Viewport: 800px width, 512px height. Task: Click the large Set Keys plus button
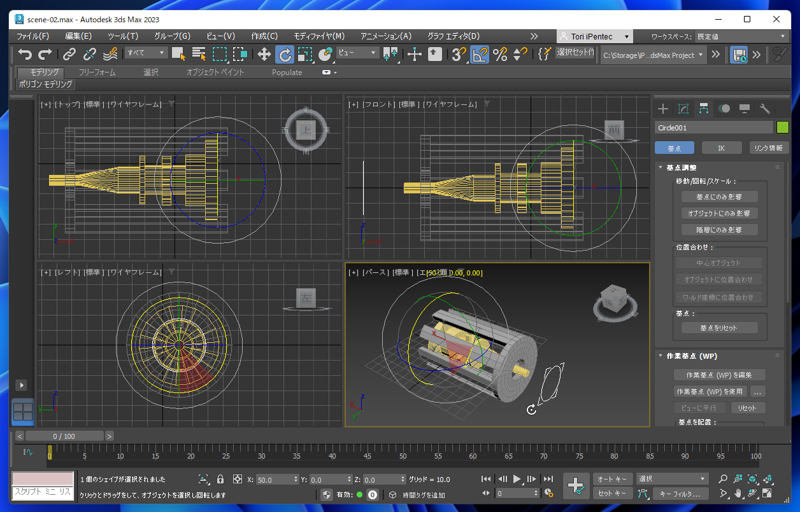click(x=576, y=485)
